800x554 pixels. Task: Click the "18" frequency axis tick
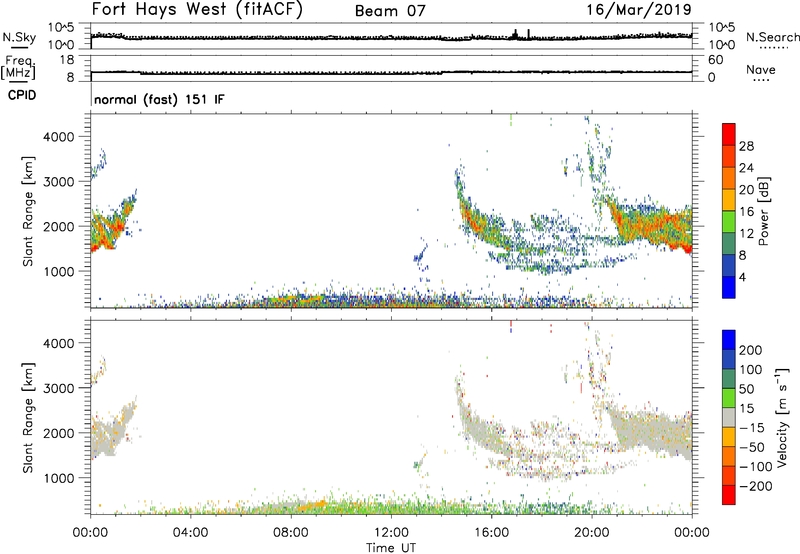[x=67, y=60]
